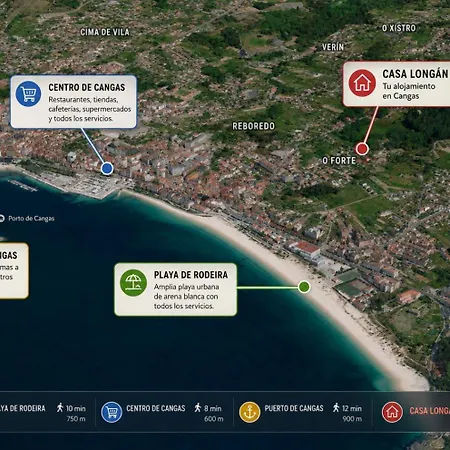Click the walking icon next to 12 min
Screen dimensions: 450x450
(336, 407)
